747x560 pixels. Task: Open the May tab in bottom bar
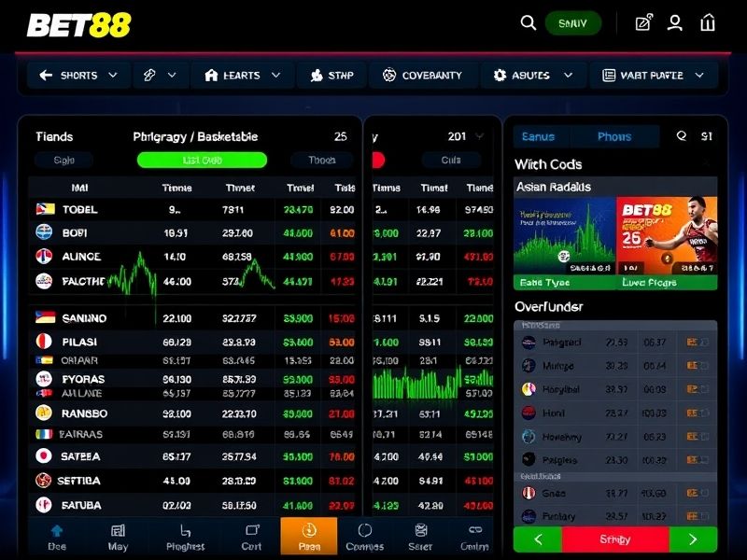[x=118, y=539]
